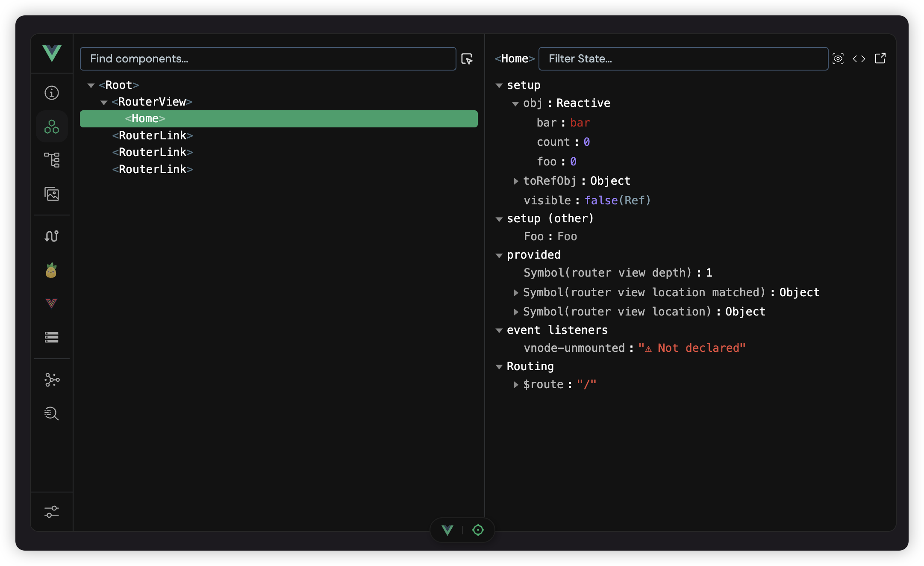Open the Graph nodes icon in sidebar
The height and width of the screenshot is (566, 924).
(x=52, y=380)
